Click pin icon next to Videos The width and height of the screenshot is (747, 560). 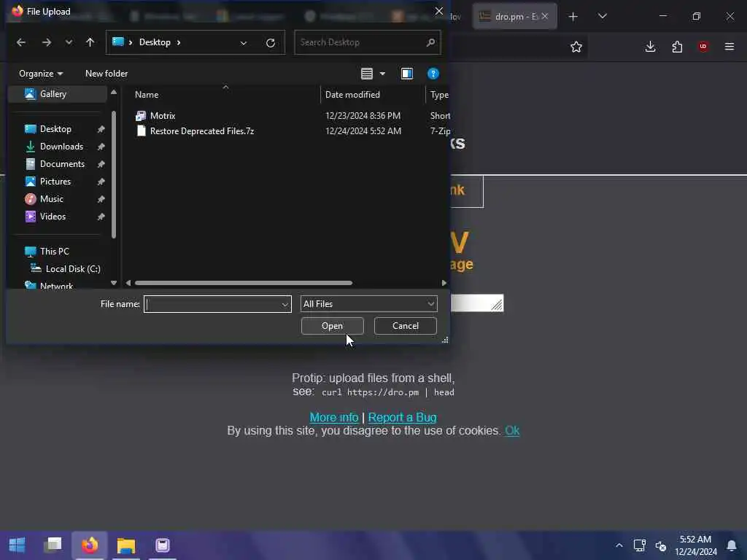pos(101,217)
